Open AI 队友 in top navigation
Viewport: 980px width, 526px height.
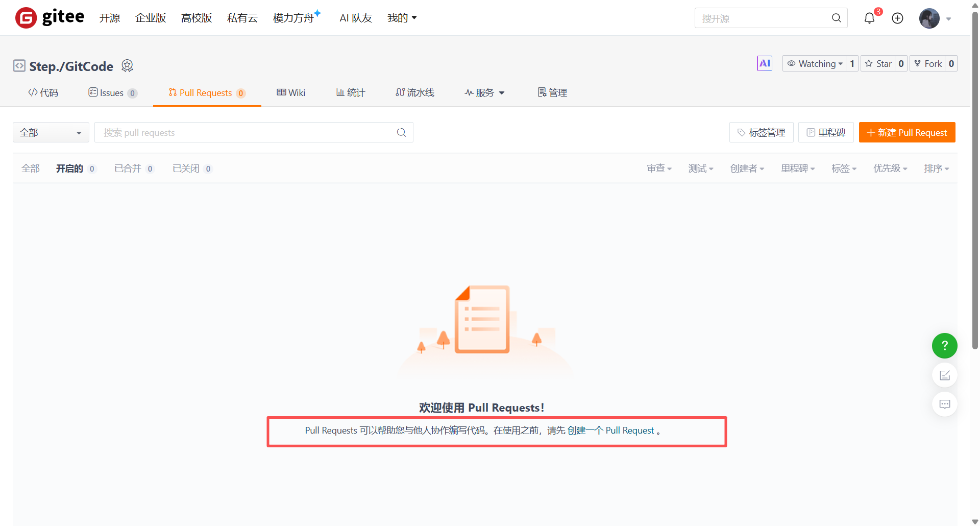[356, 18]
